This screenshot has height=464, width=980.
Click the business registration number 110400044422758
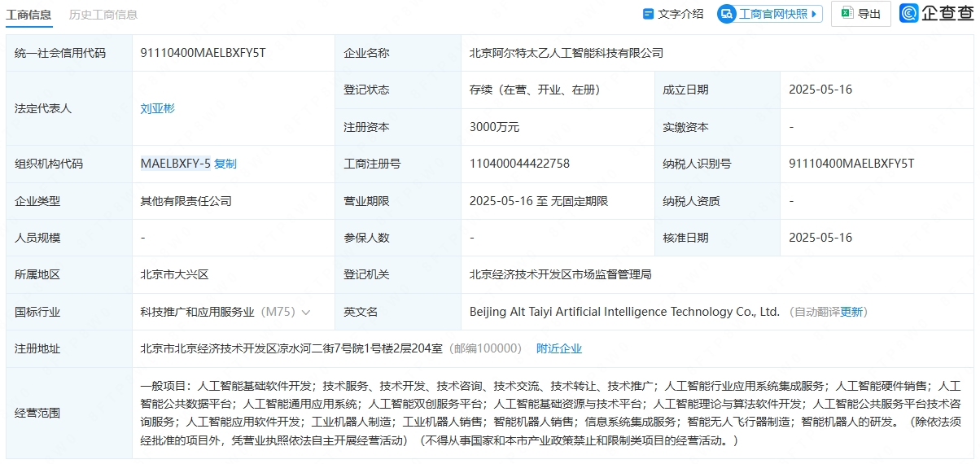tap(519, 164)
